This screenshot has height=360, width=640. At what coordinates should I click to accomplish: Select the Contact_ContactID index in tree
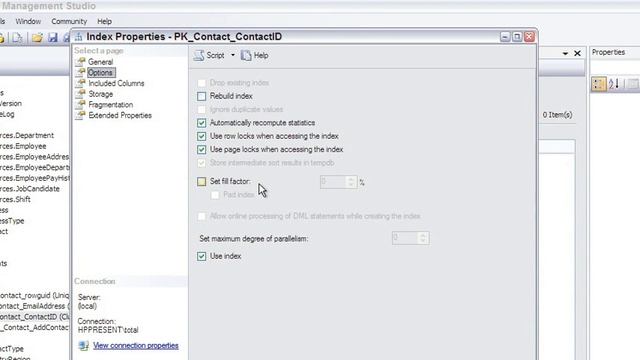coord(35,317)
